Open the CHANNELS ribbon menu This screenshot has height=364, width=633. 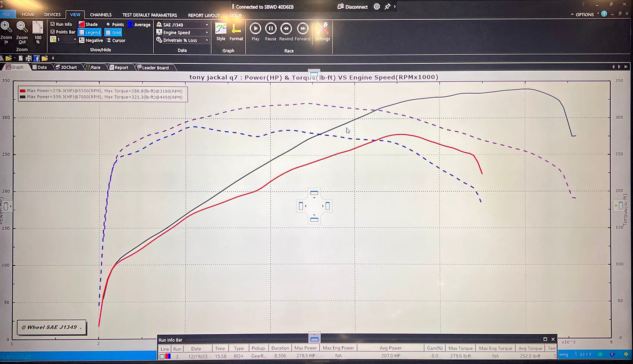tap(100, 14)
